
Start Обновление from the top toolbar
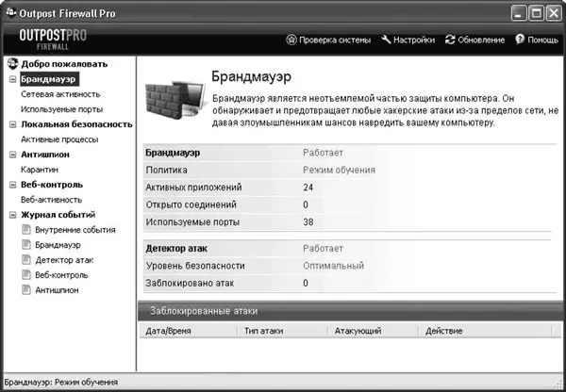pyautogui.click(x=474, y=40)
